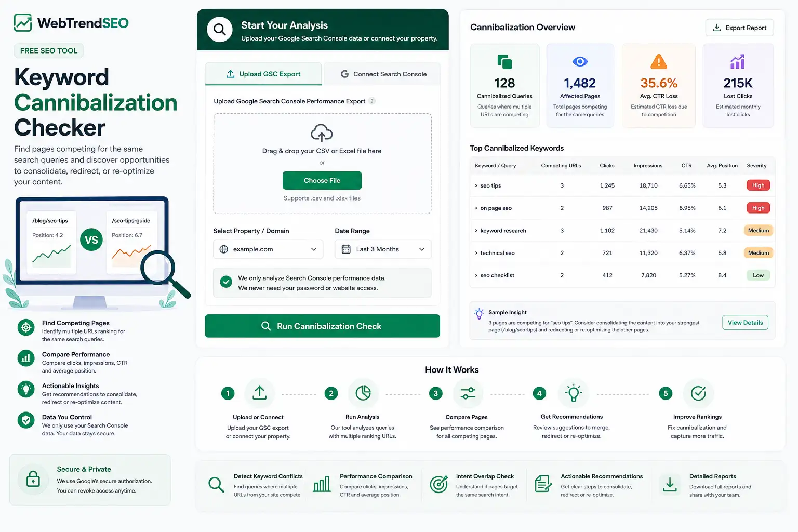Click the Cannibalized Queries copy icon
Image resolution: width=798 pixels, height=532 pixels.
[504, 61]
